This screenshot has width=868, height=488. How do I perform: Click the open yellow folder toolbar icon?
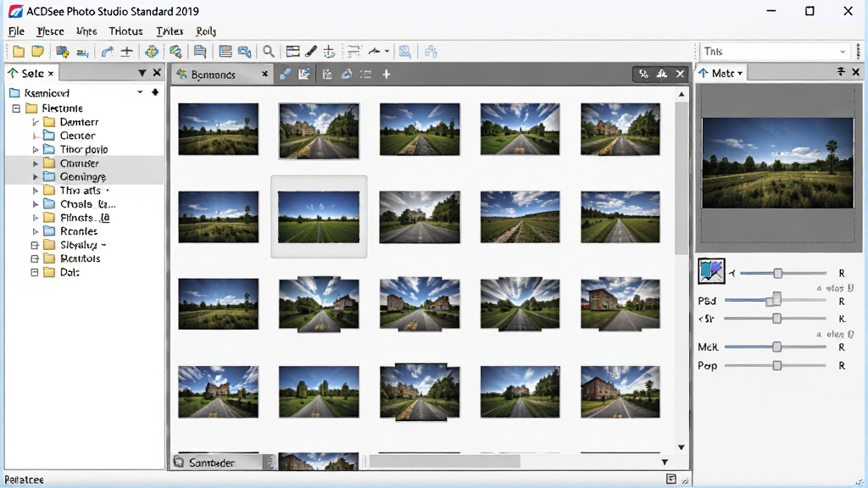37,52
